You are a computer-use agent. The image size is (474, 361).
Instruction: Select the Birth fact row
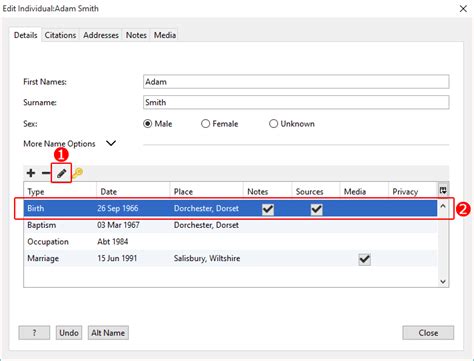click(x=230, y=208)
